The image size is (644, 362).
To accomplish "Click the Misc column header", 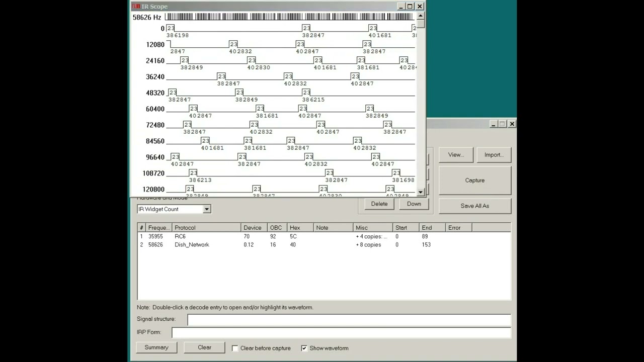I will 373,228.
